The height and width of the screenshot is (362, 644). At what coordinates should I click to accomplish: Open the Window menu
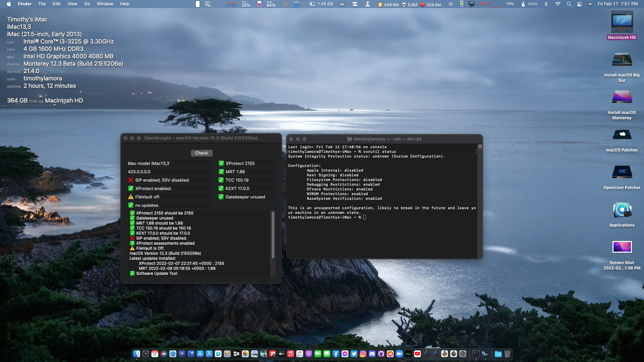[x=105, y=4]
